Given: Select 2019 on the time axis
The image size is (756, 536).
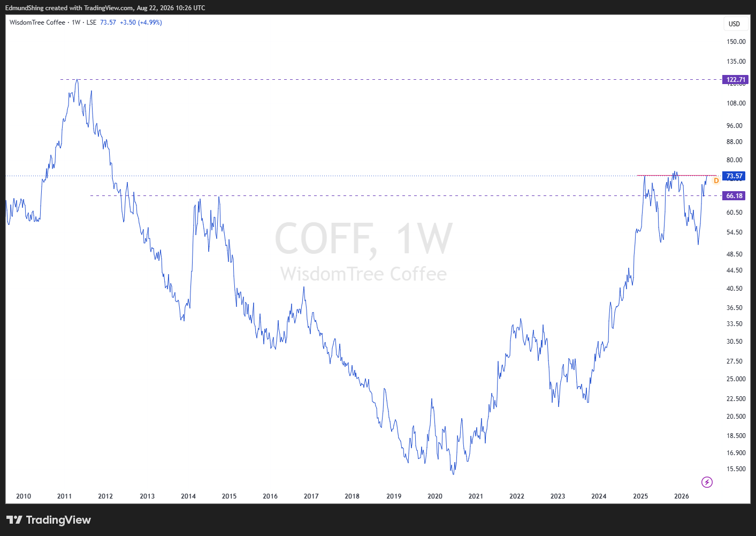Looking at the screenshot, I should (394, 496).
